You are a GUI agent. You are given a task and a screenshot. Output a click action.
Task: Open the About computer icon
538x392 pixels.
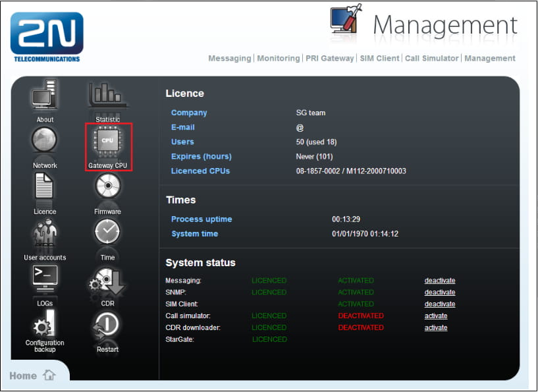point(45,95)
